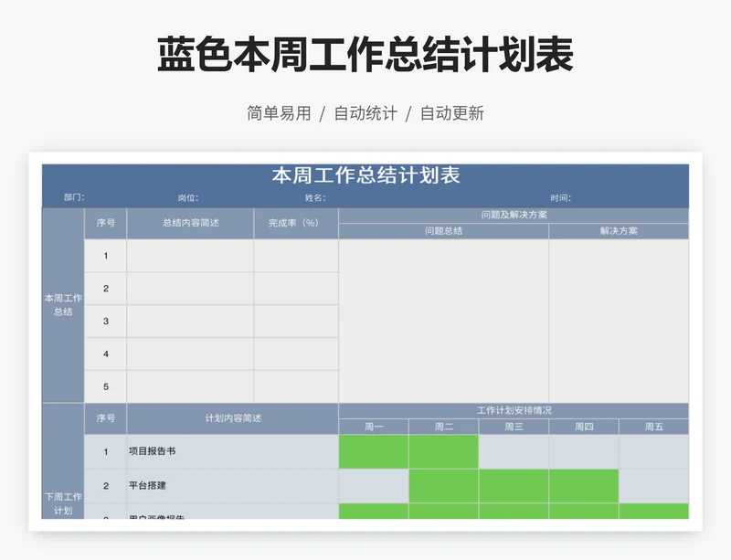Click the 岗位: field label
Screen dimensions: 731x560
[x=188, y=197]
